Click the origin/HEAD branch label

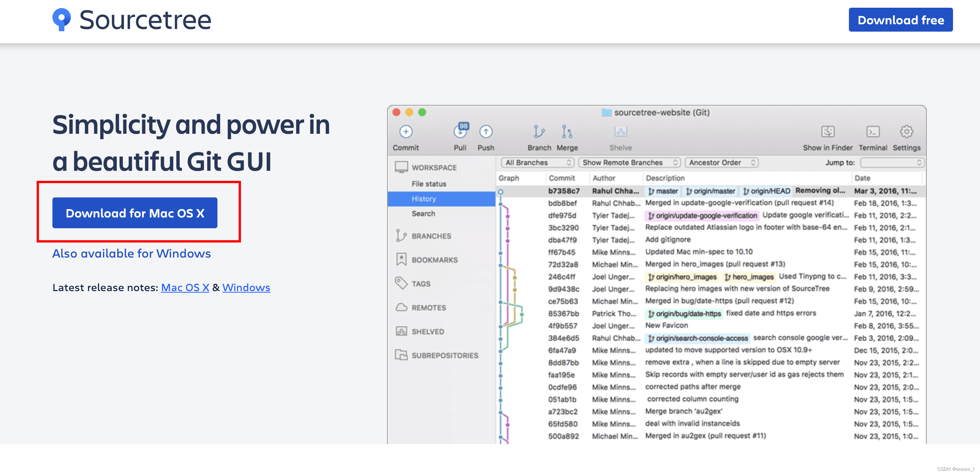pos(766,191)
